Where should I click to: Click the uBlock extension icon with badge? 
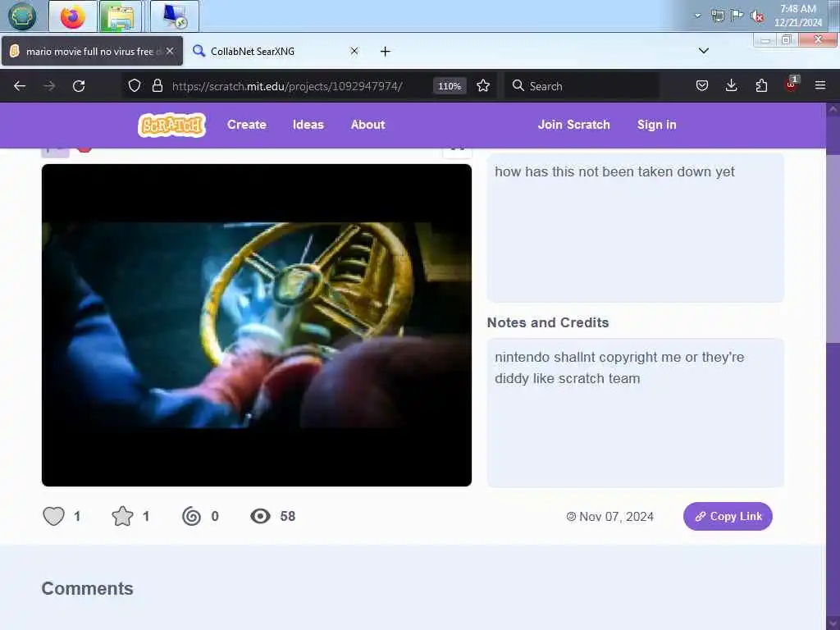(792, 84)
